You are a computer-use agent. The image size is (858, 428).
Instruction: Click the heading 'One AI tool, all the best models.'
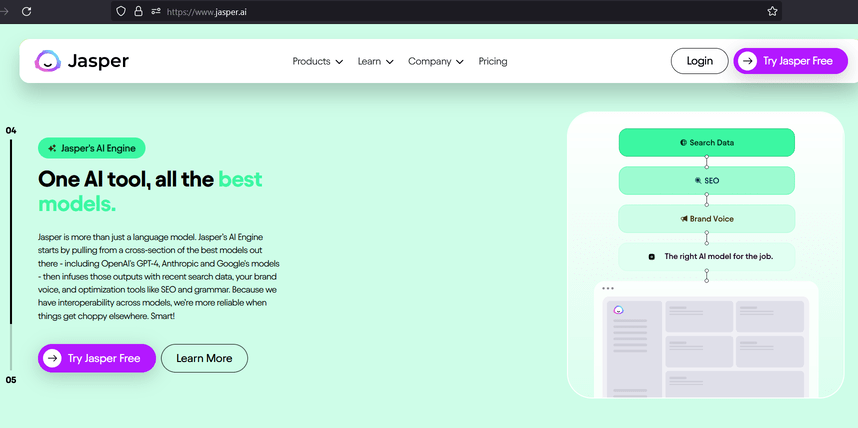pos(150,192)
